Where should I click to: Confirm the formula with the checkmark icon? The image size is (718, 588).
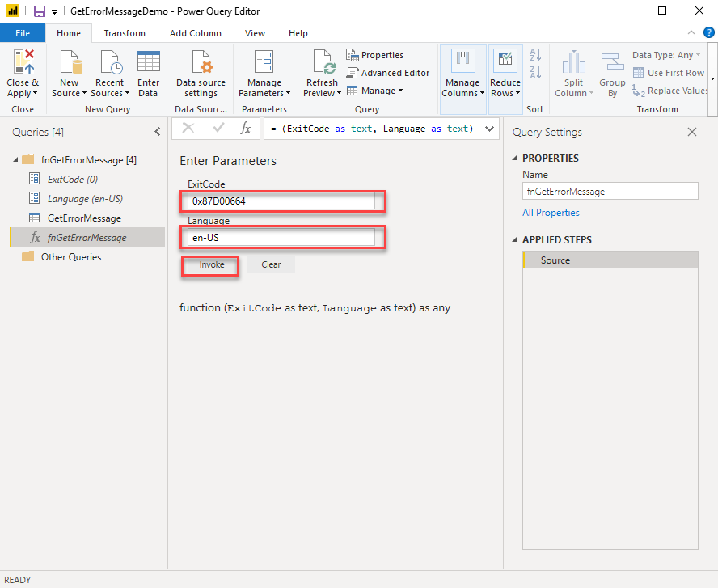click(218, 129)
